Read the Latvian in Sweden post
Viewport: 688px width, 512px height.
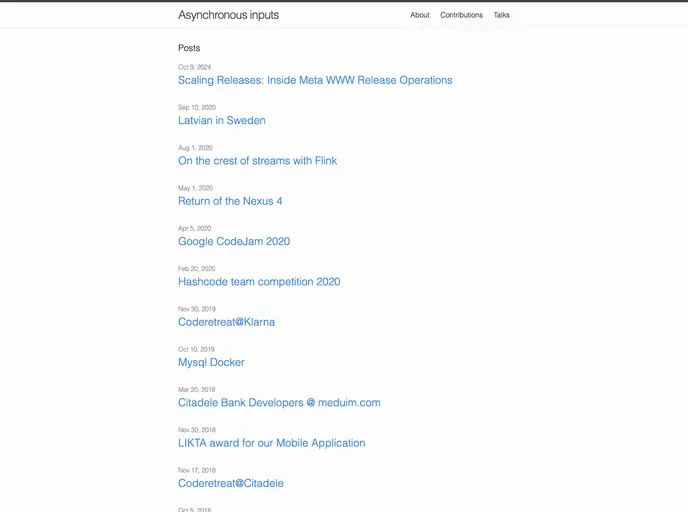point(221,121)
